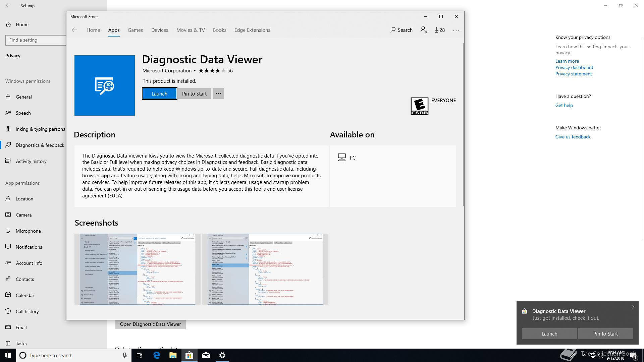The image size is (644, 362).
Task: Click the Microsoft Store back arrow
Action: (x=74, y=30)
